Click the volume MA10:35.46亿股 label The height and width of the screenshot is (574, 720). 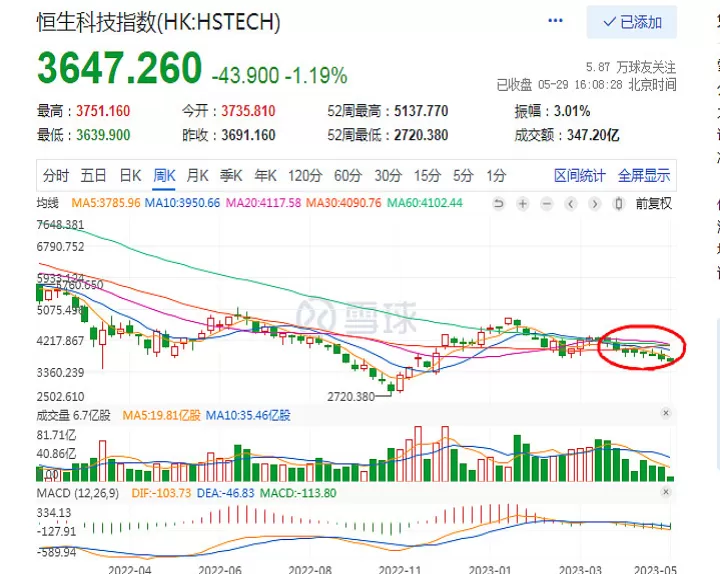248,415
